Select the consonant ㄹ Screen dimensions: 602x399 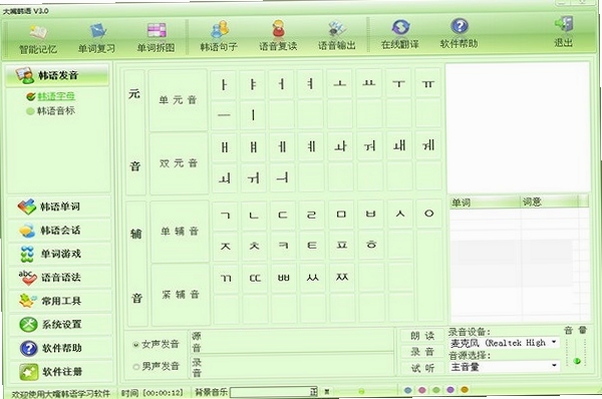click(x=312, y=214)
